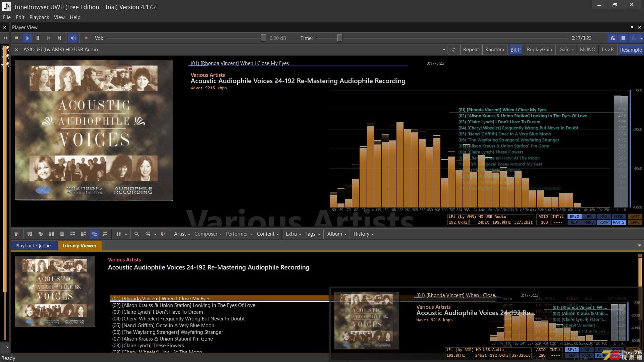This screenshot has height=362, width=644.
Task: Open the Edit menu
Action: (x=20, y=17)
